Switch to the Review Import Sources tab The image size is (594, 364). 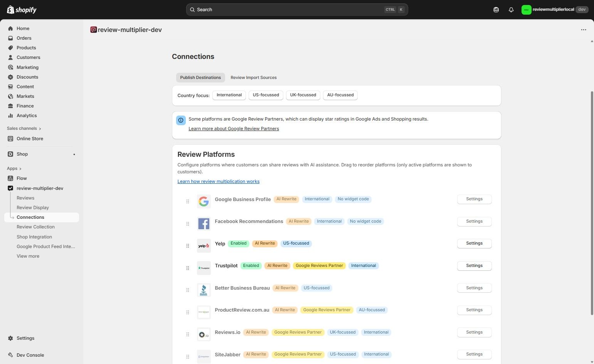pos(254,77)
